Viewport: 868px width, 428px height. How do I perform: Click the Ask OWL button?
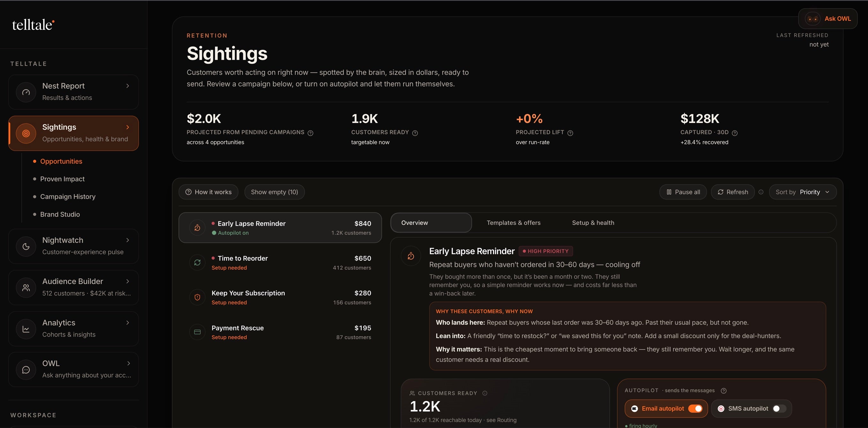point(827,19)
